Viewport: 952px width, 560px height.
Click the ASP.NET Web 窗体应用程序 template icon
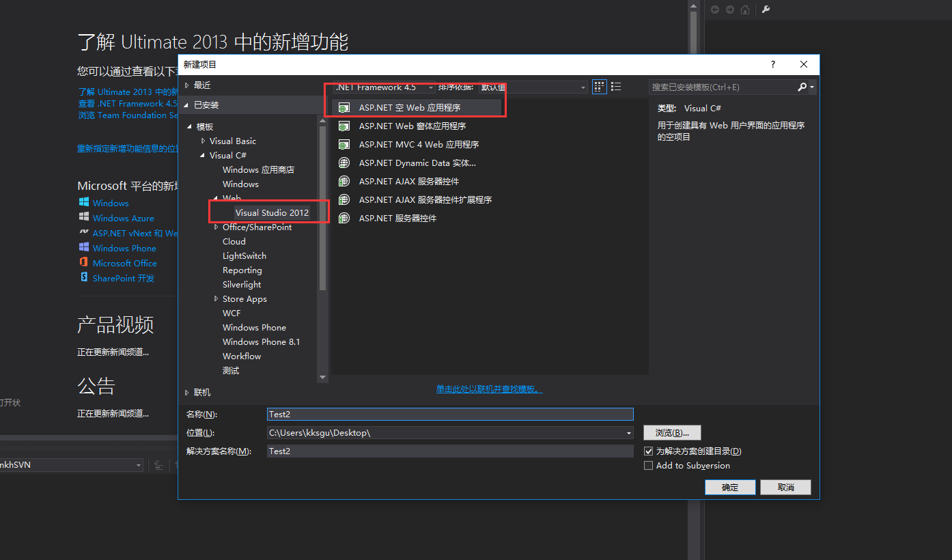pos(345,126)
